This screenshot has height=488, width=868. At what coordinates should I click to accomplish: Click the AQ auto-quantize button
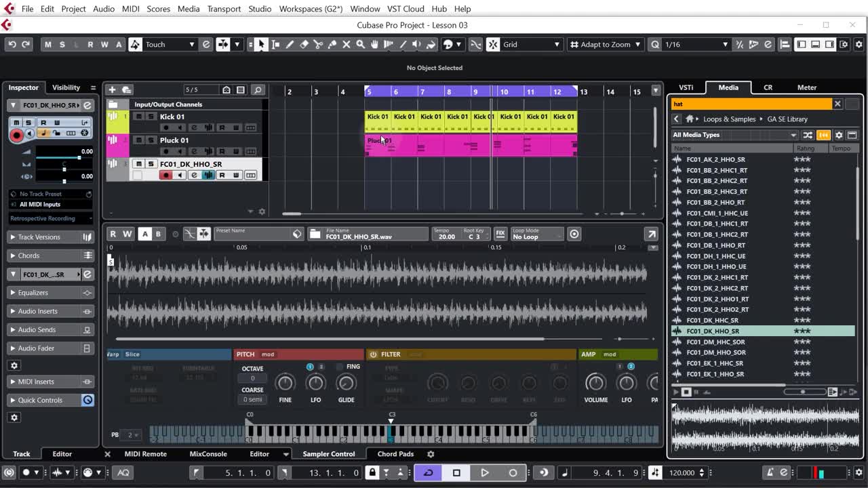pos(123,472)
